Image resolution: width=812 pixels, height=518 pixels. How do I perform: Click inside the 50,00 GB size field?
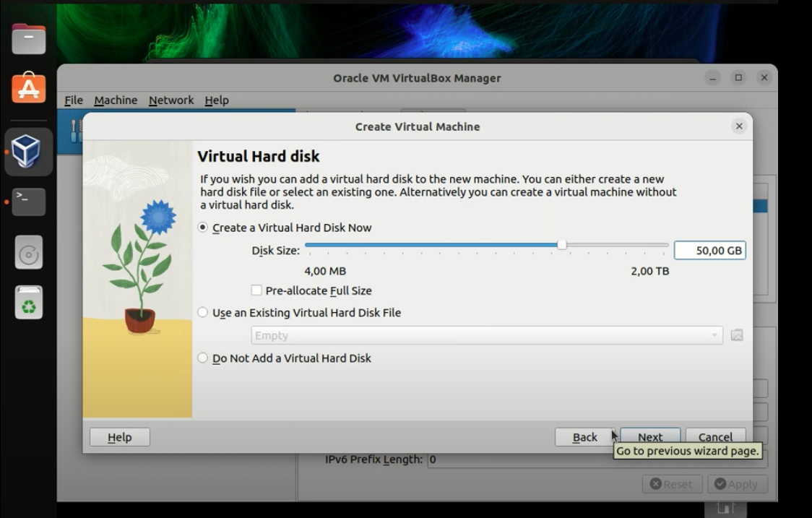(709, 250)
